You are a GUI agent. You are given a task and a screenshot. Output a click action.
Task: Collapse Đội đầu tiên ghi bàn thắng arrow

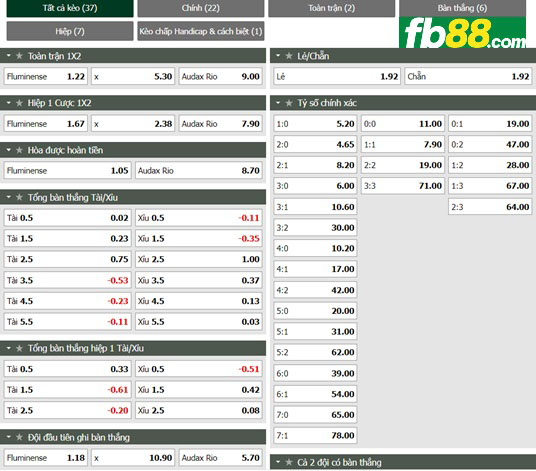(9, 437)
